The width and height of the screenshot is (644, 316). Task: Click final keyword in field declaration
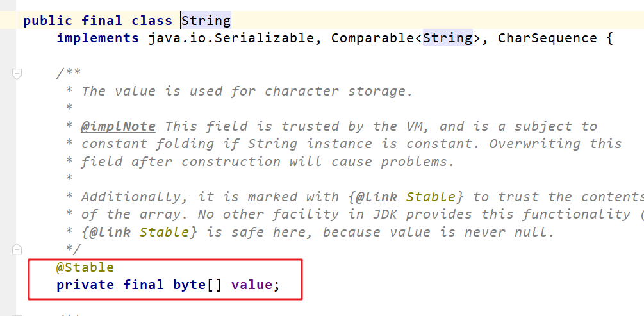pyautogui.click(x=144, y=284)
